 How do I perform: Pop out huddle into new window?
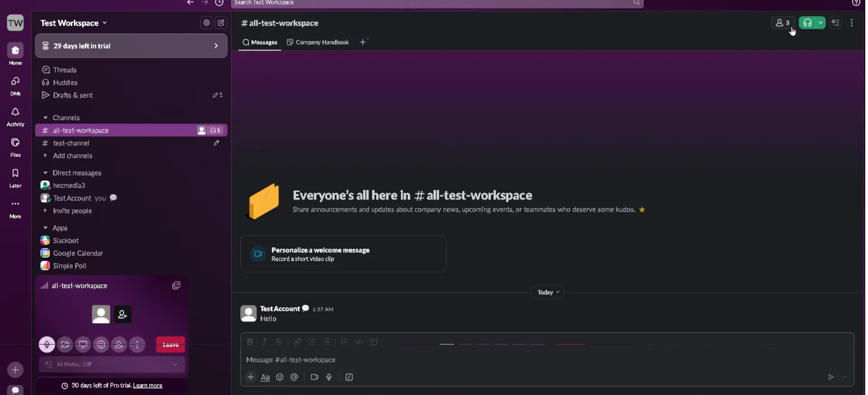[176, 285]
